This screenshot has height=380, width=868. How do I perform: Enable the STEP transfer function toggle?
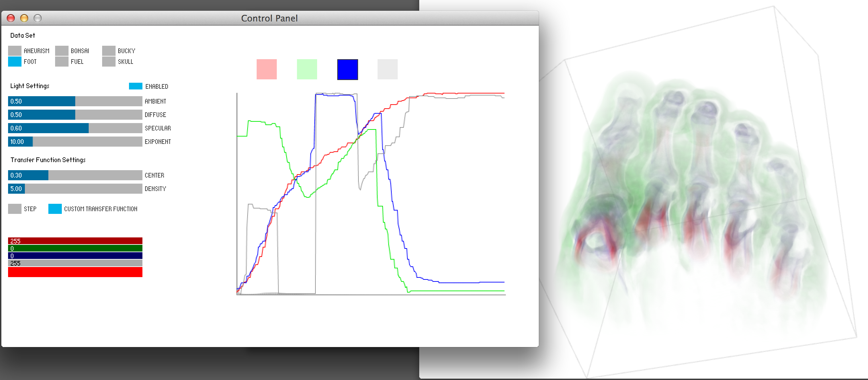click(x=14, y=209)
